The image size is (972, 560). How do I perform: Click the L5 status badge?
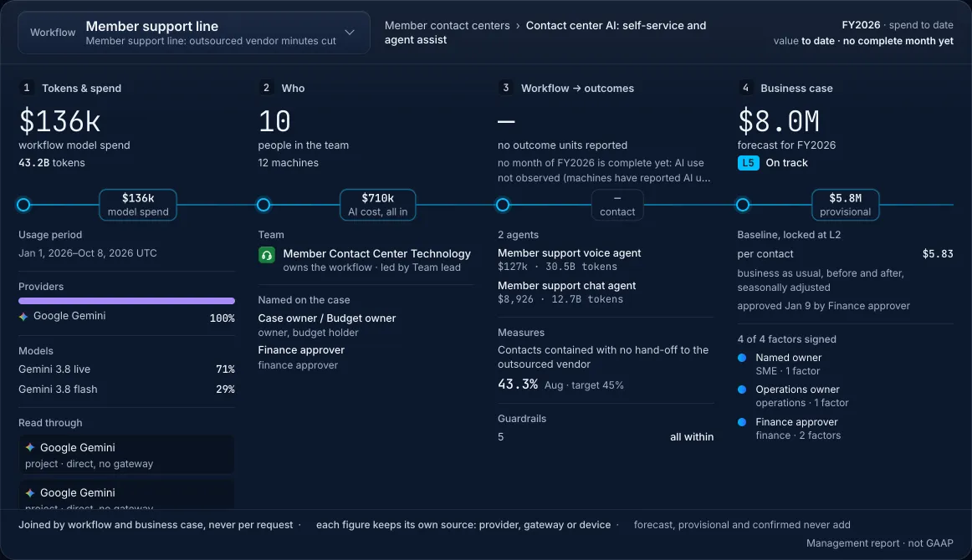tap(748, 163)
